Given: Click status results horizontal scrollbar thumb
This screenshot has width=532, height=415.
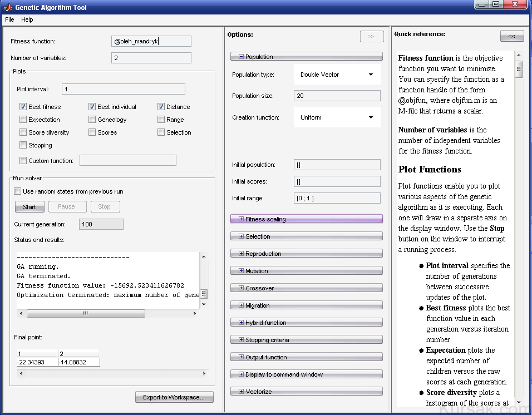Looking at the screenshot, I should [x=86, y=314].
